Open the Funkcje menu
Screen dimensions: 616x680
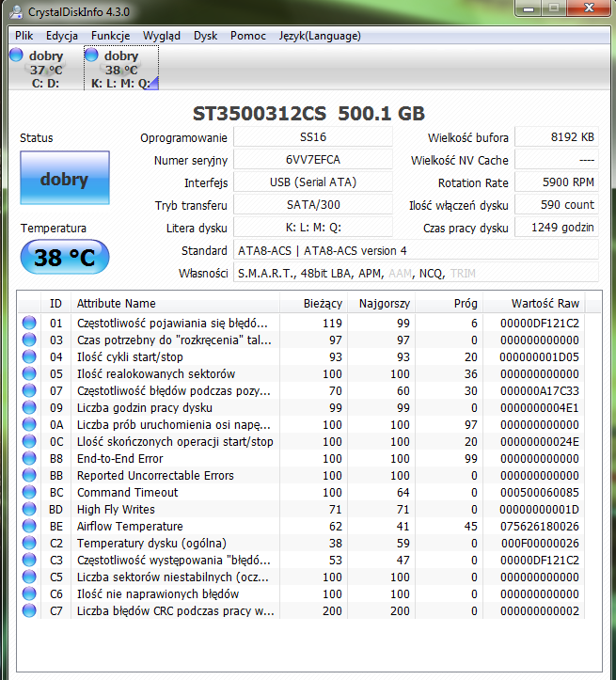[110, 36]
